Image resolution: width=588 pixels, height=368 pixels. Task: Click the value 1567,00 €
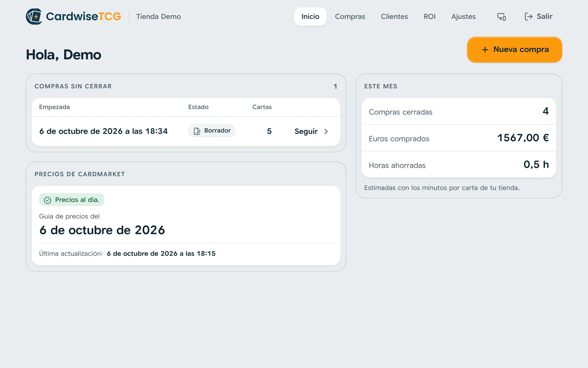click(x=523, y=138)
